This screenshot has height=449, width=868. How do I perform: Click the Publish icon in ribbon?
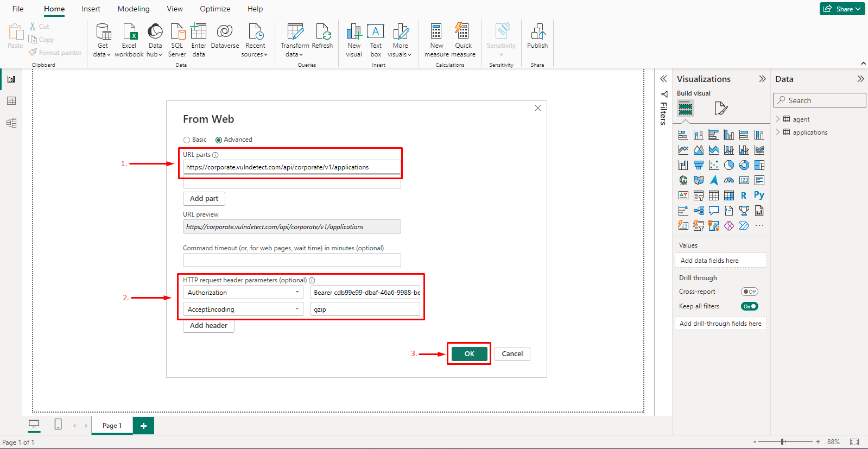[537, 32]
